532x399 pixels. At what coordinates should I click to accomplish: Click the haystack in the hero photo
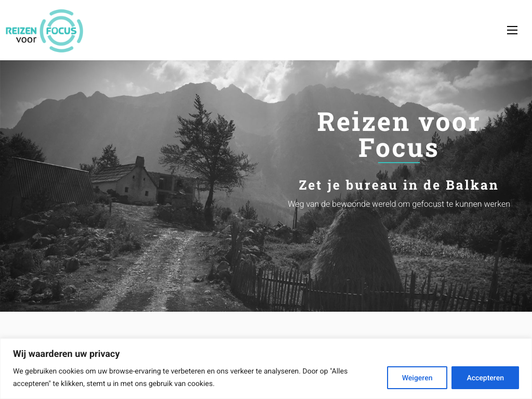356,251
